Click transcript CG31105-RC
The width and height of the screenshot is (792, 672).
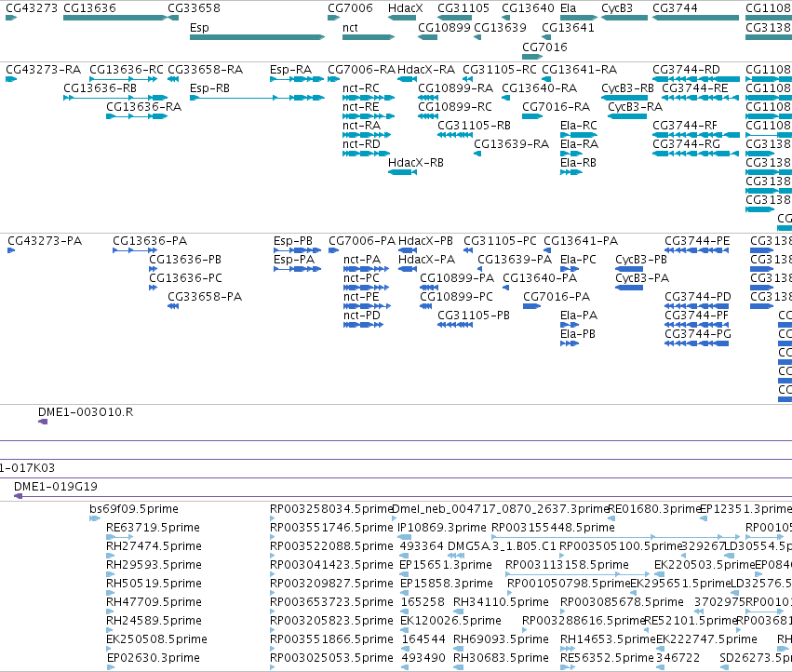(468, 79)
